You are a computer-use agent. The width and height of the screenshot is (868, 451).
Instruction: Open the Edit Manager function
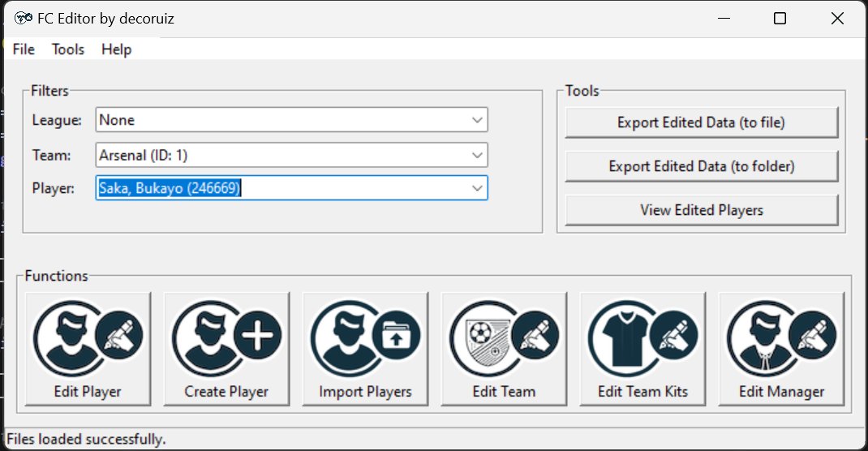point(782,349)
